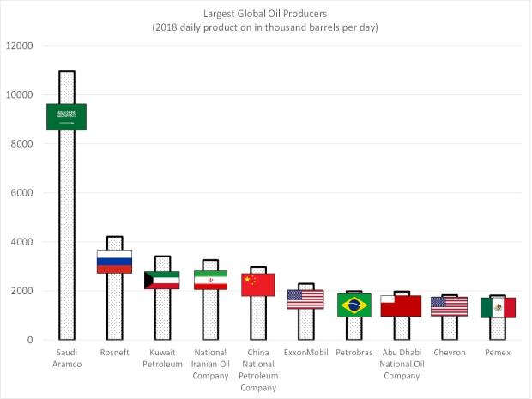Click the 'Saudi Aramco' axis label
Image resolution: width=532 pixels, height=399 pixels.
tap(66, 357)
